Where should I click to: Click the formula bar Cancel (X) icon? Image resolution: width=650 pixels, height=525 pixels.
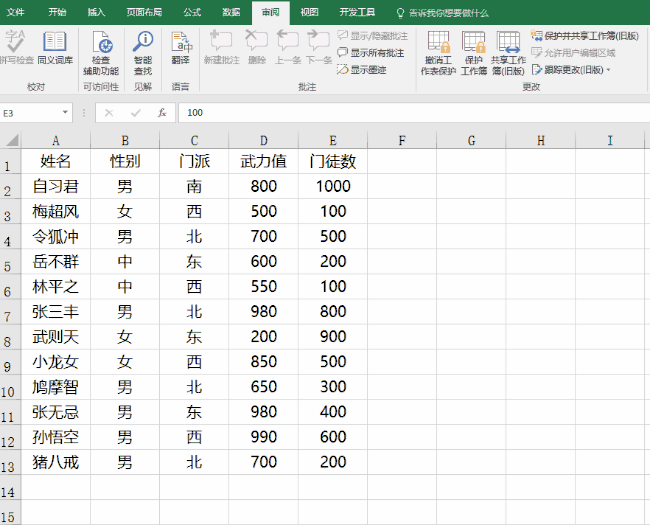coord(109,112)
